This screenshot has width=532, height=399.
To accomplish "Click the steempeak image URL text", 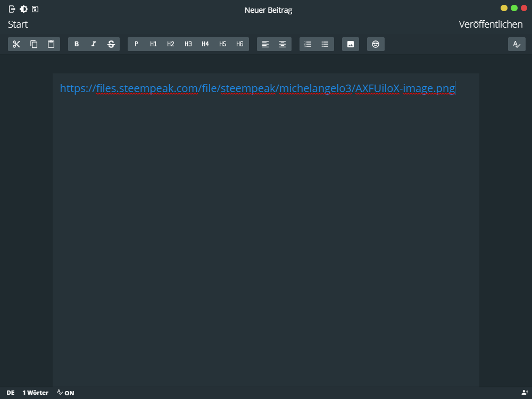I will click(257, 89).
